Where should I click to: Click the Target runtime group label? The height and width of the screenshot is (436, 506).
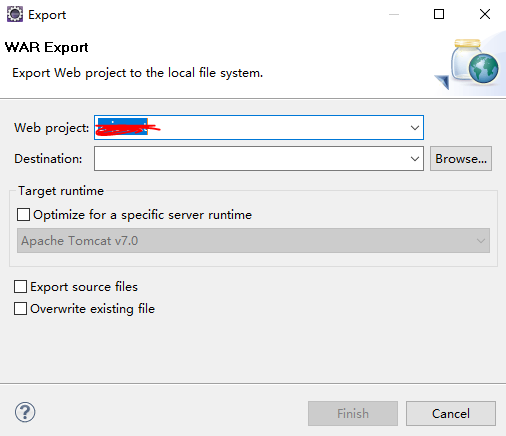click(x=61, y=191)
